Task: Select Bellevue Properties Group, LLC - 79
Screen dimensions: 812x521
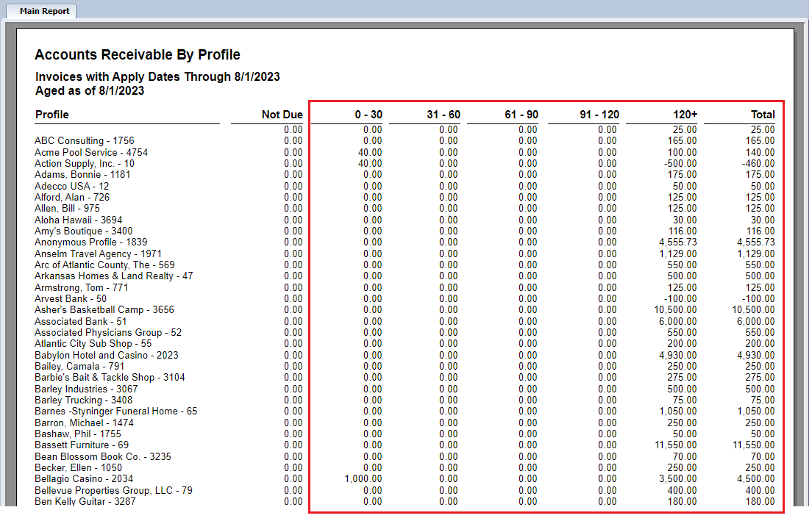Action: point(113,490)
